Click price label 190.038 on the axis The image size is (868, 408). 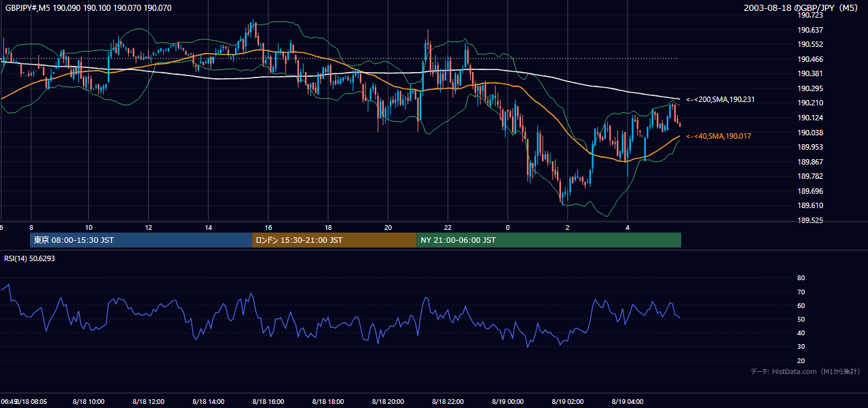[810, 133]
